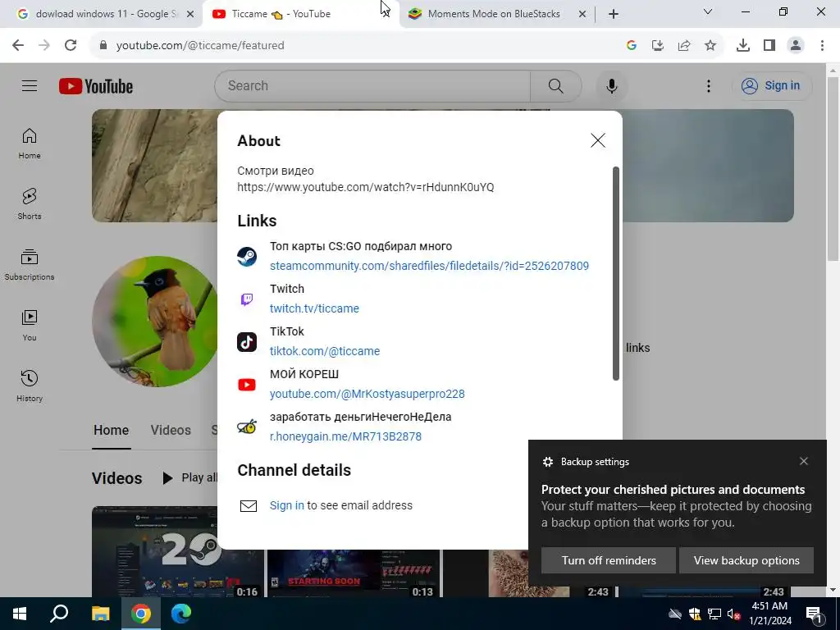Viewport: 840px width, 630px height.
Task: Click the YouTube logo
Action: [96, 86]
